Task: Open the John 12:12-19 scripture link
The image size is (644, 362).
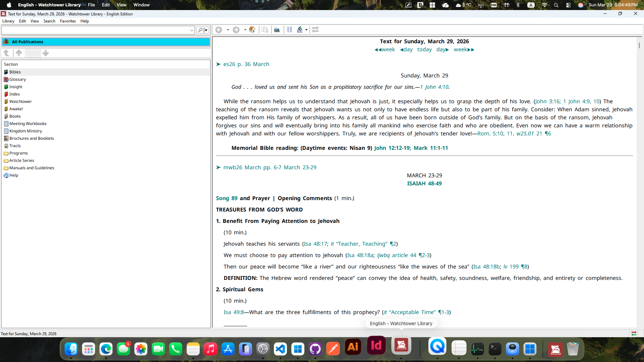Action: coord(392,148)
